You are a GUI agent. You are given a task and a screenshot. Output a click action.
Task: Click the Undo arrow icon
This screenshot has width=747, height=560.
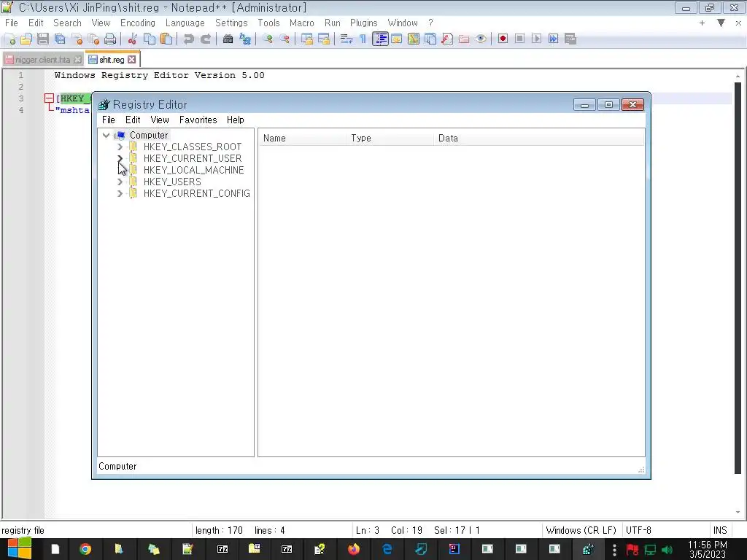[189, 39]
